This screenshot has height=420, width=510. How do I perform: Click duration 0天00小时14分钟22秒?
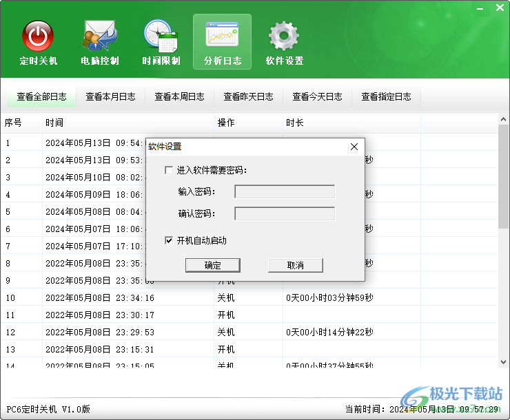point(329,332)
